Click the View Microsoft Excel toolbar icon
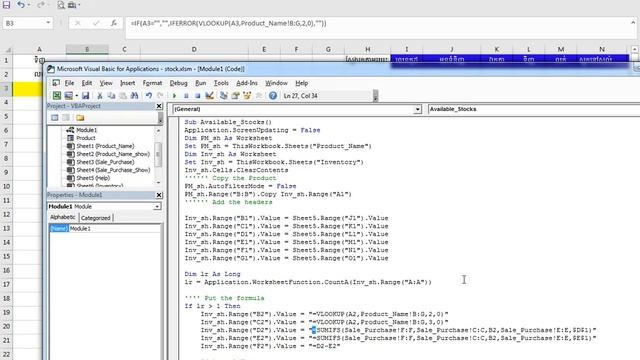 (x=56, y=96)
